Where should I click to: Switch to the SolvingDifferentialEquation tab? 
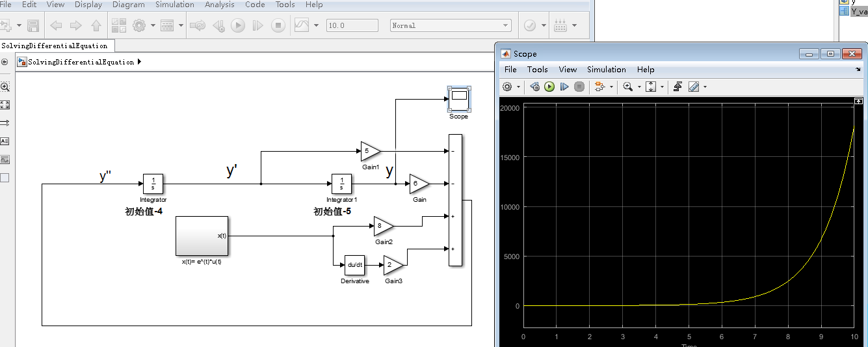[55, 46]
